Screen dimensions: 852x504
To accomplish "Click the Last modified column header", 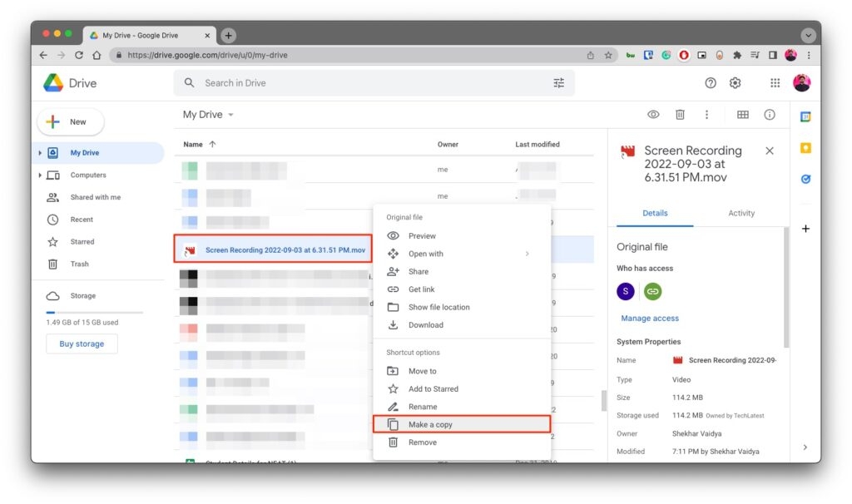I will click(537, 145).
